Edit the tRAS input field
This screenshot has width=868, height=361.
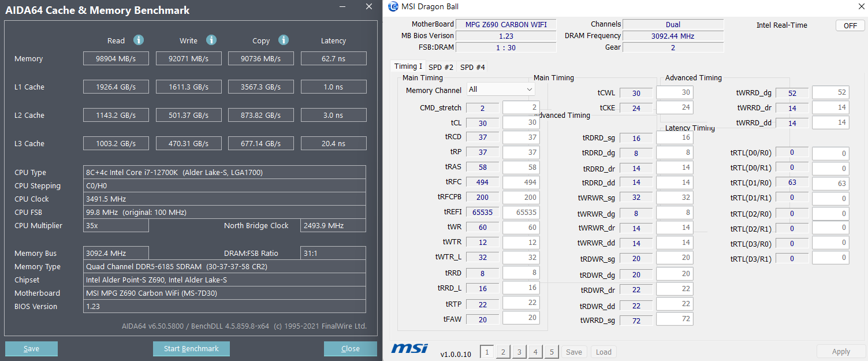[x=521, y=167]
